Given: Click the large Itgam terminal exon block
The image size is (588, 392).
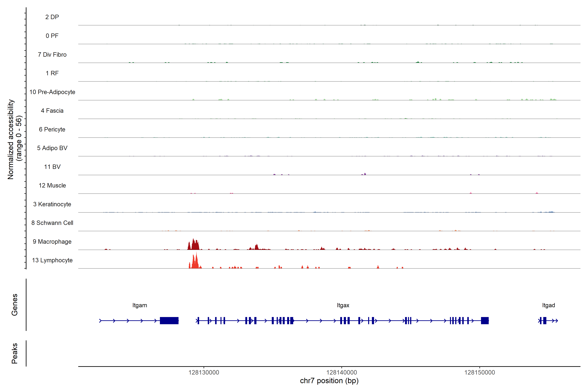Looking at the screenshot, I should pyautogui.click(x=169, y=320).
